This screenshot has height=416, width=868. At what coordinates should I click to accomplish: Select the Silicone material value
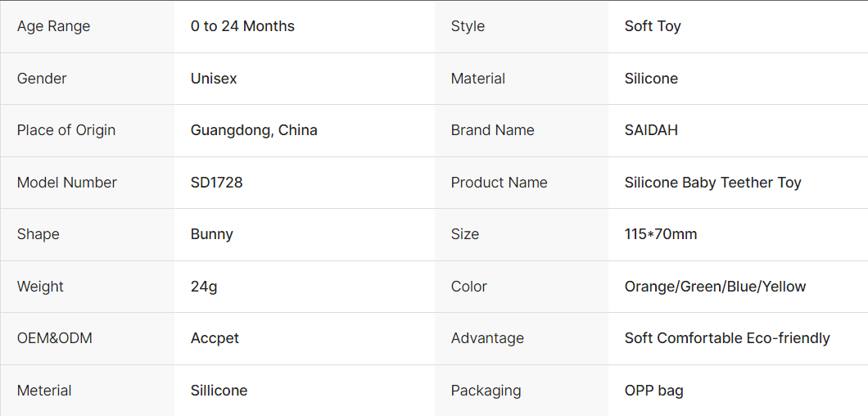651,79
